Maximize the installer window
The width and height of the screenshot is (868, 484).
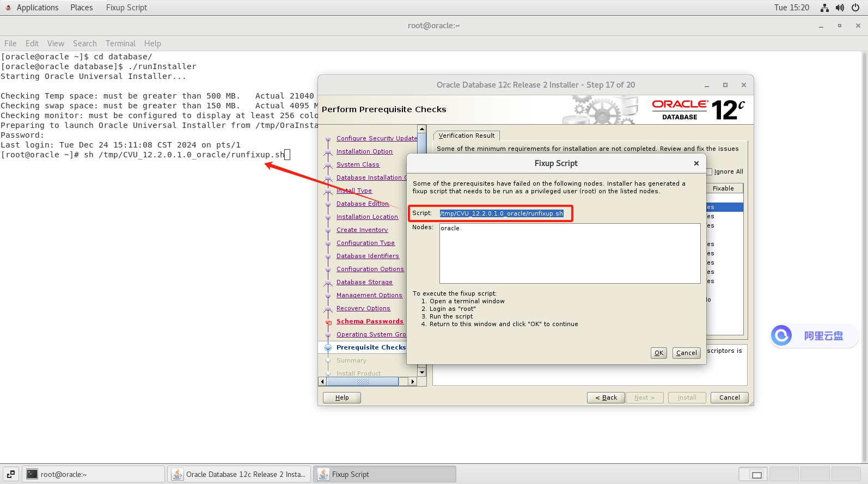pyautogui.click(x=725, y=85)
